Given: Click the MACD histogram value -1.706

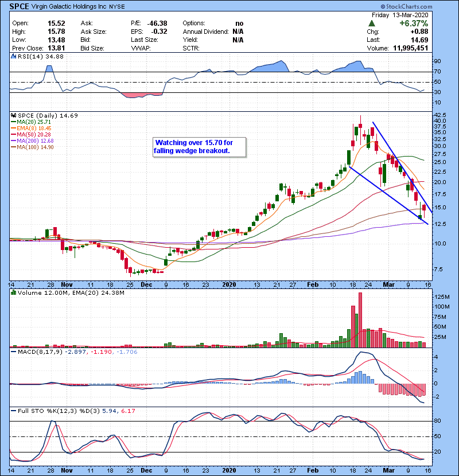Looking at the screenshot, I should 127,352.
